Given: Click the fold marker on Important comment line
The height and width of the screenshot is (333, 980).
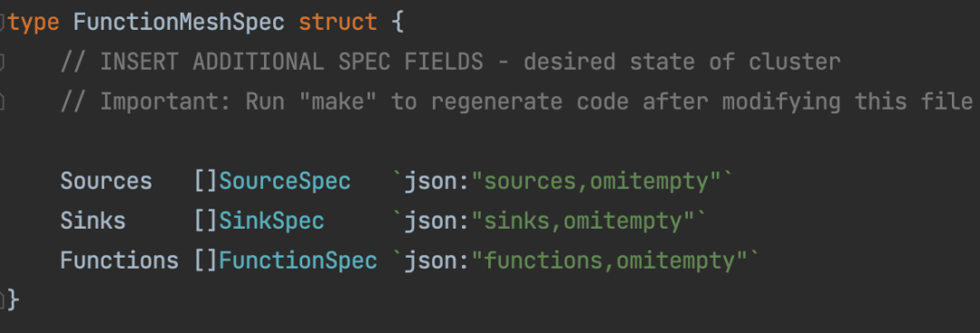Looking at the screenshot, I should click(3, 102).
